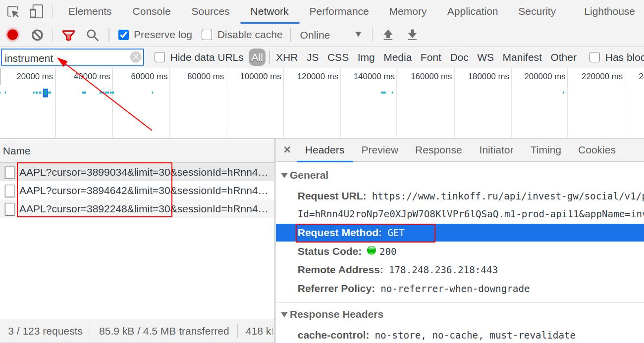Click the export HAR download icon
The height and width of the screenshot is (343, 644).
pyautogui.click(x=412, y=35)
